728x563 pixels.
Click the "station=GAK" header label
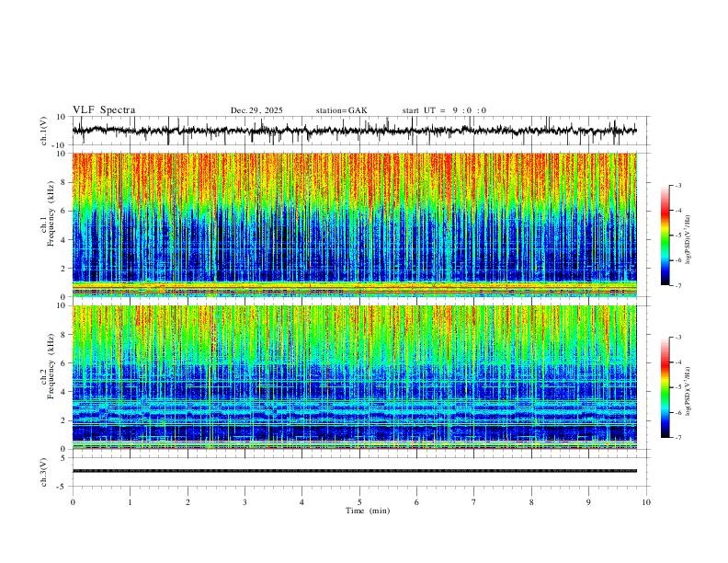[341, 110]
